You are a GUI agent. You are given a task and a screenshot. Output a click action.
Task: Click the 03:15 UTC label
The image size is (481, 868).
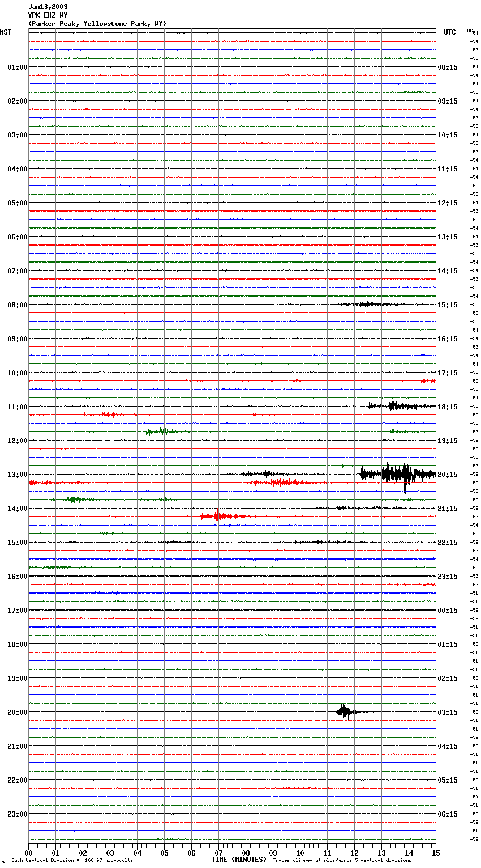448,712
